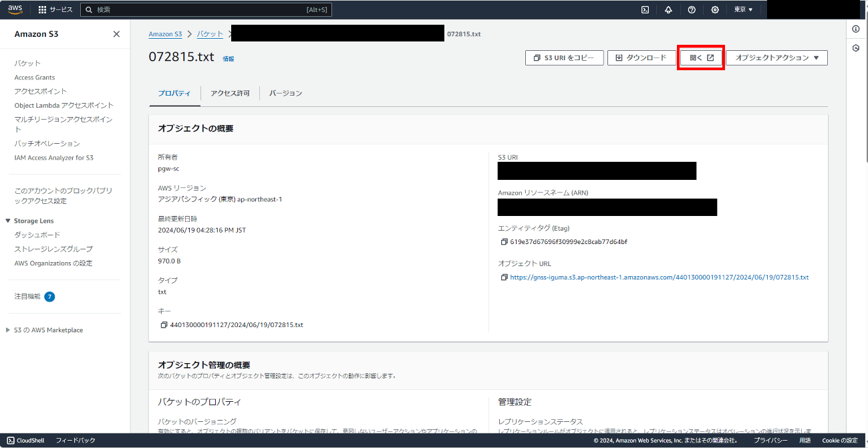Viewport: 868px width, 448px height.
Task: Click the AWS logo home icon
Action: tap(15, 9)
